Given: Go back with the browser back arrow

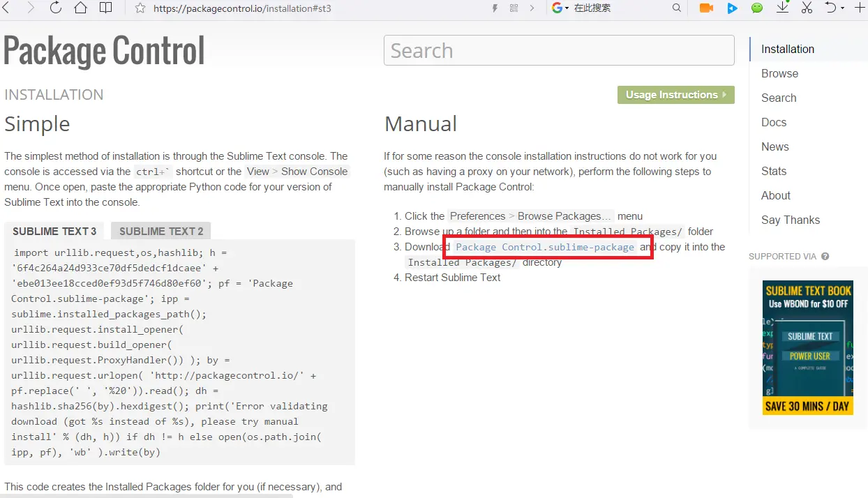Looking at the screenshot, I should coord(6,8).
